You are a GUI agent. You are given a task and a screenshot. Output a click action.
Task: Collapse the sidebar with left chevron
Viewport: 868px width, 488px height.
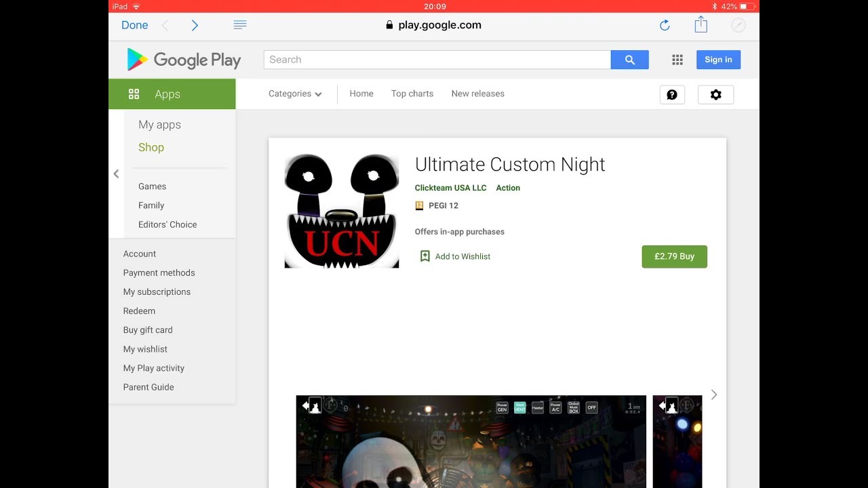(116, 174)
